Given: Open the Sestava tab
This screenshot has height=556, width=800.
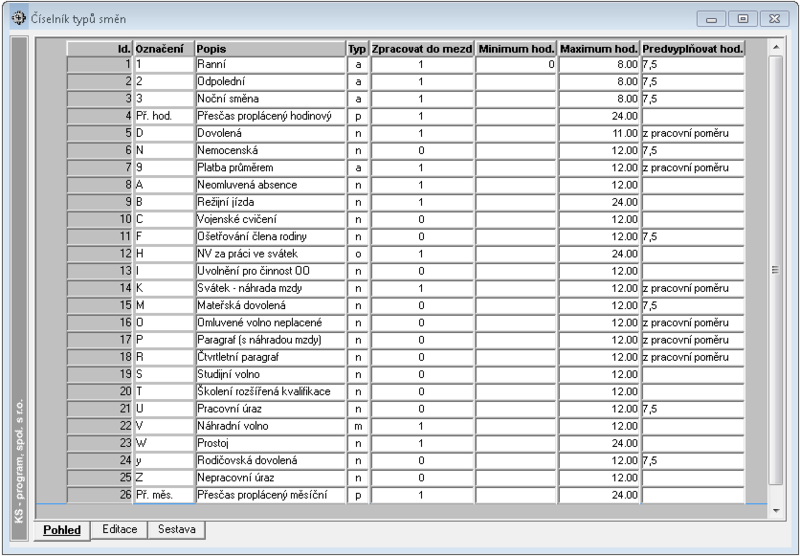Looking at the screenshot, I should coord(177,529).
